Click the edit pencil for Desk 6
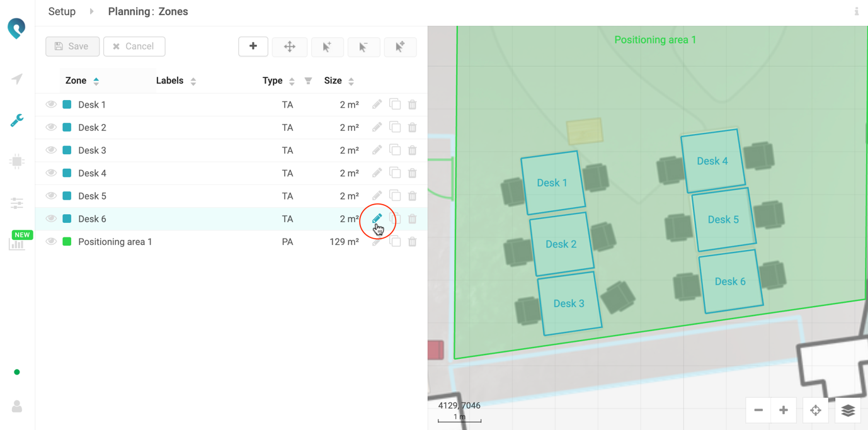 (x=377, y=218)
